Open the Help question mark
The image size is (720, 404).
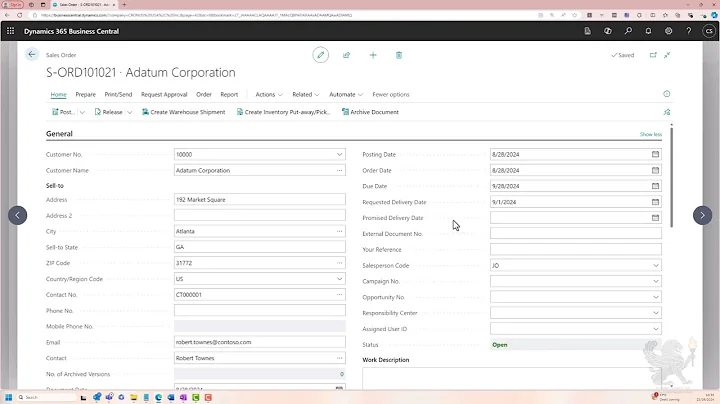(688, 31)
